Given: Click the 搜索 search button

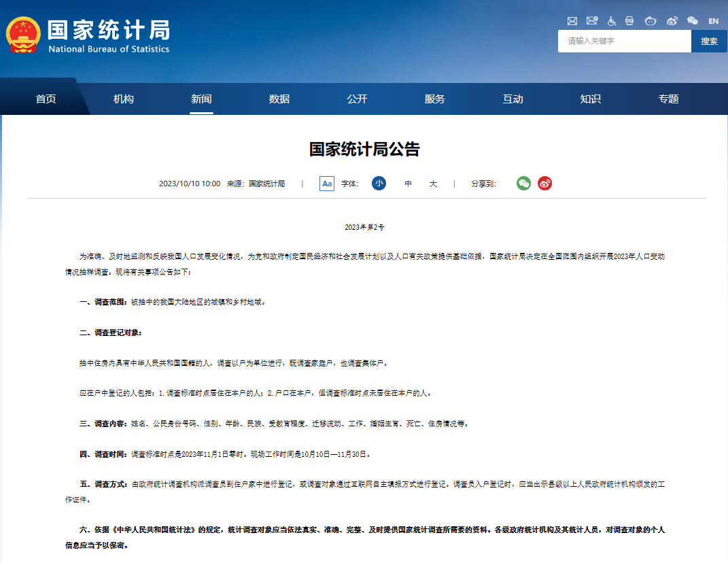Looking at the screenshot, I should (x=709, y=41).
